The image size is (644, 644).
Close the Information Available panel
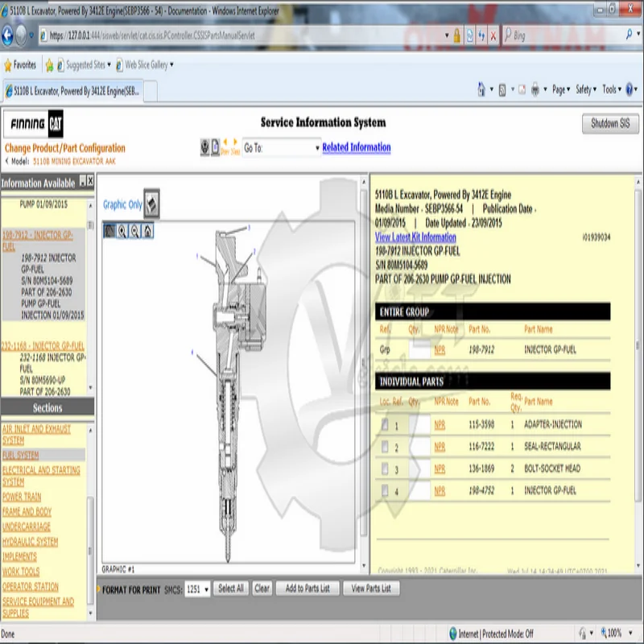click(90, 181)
